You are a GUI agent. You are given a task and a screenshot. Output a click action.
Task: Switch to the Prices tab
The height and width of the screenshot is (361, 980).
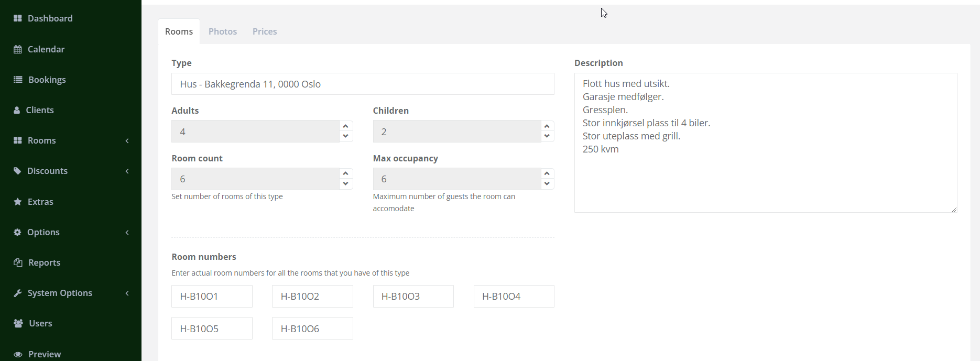click(x=265, y=31)
